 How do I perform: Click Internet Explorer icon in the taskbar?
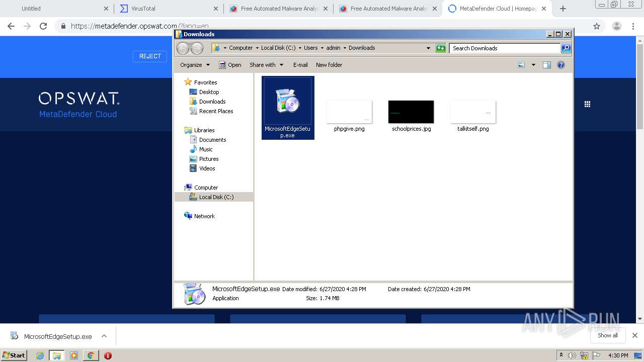click(x=40, y=355)
